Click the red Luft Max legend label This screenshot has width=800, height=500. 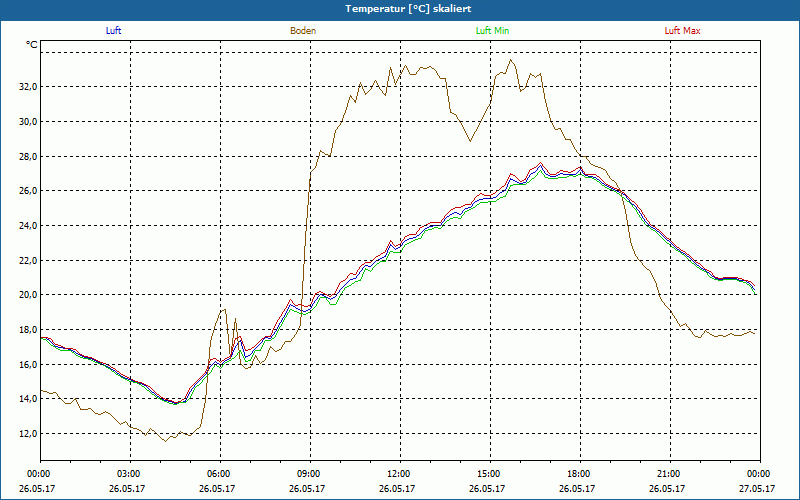(682, 31)
